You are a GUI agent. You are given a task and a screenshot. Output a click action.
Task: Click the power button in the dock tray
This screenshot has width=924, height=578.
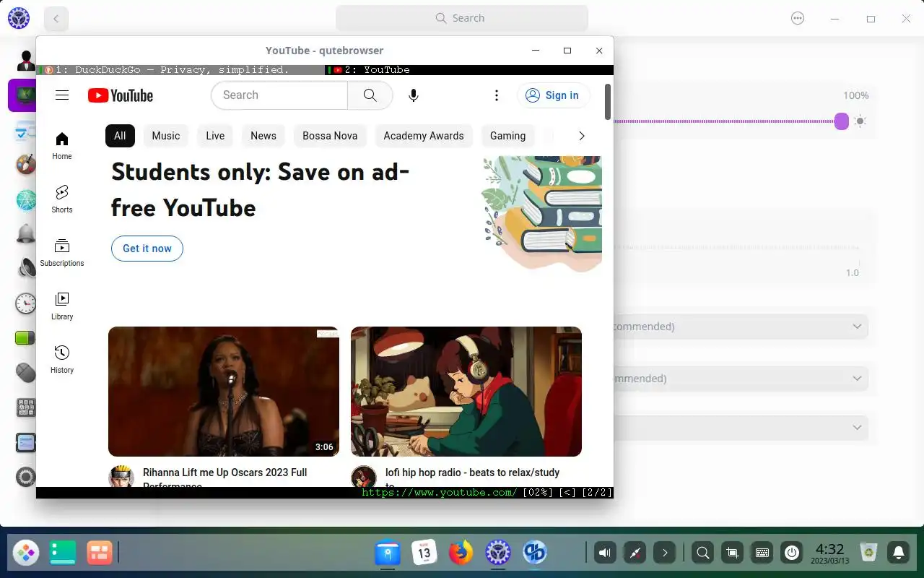[x=792, y=553]
